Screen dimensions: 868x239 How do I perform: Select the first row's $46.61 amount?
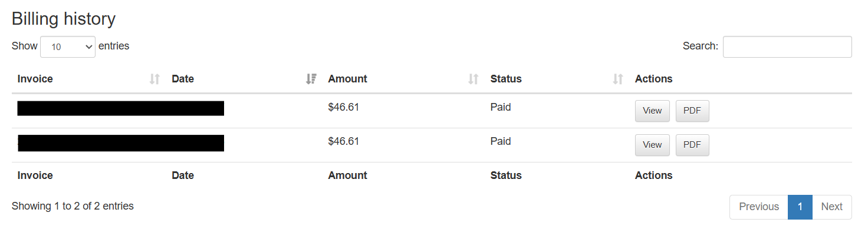pos(344,107)
